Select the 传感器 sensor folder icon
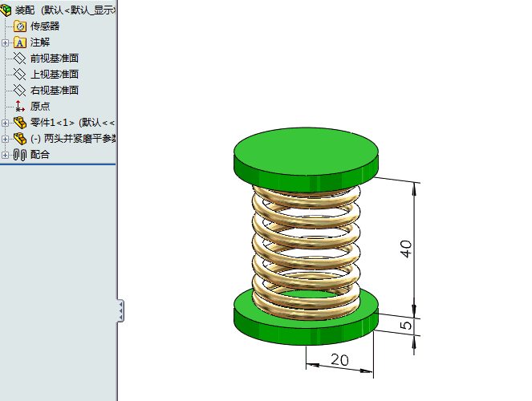 coord(20,26)
